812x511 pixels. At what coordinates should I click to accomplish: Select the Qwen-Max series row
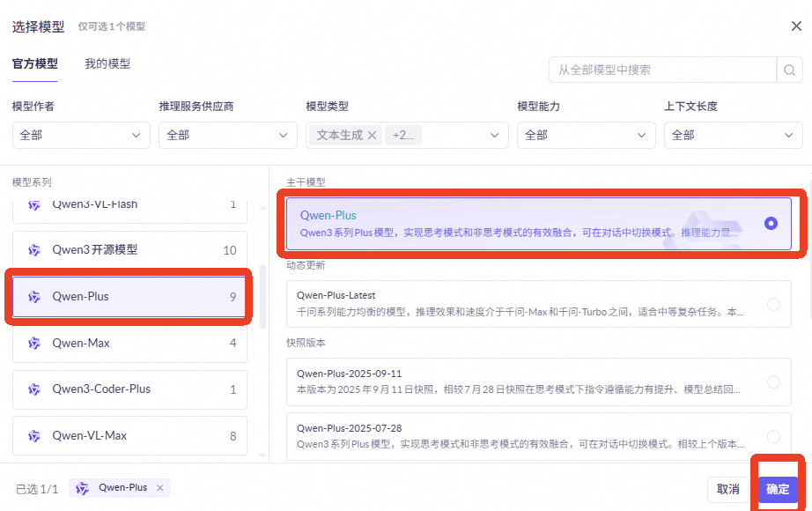click(129, 343)
